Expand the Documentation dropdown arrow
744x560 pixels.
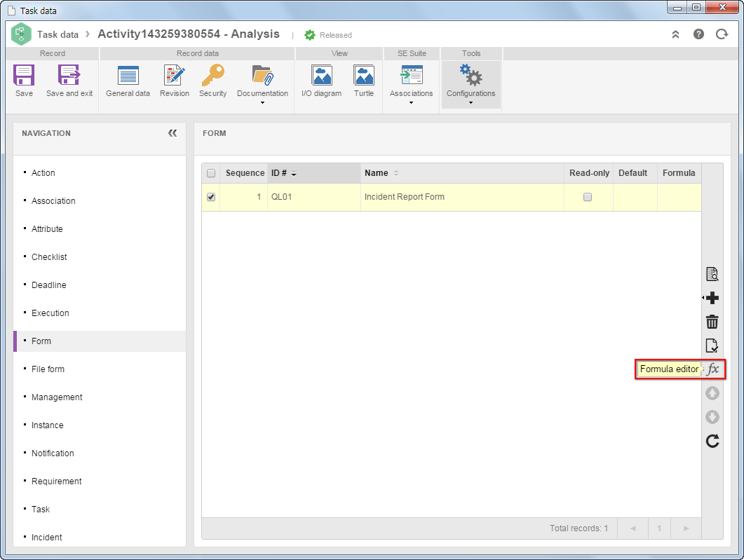[262, 102]
